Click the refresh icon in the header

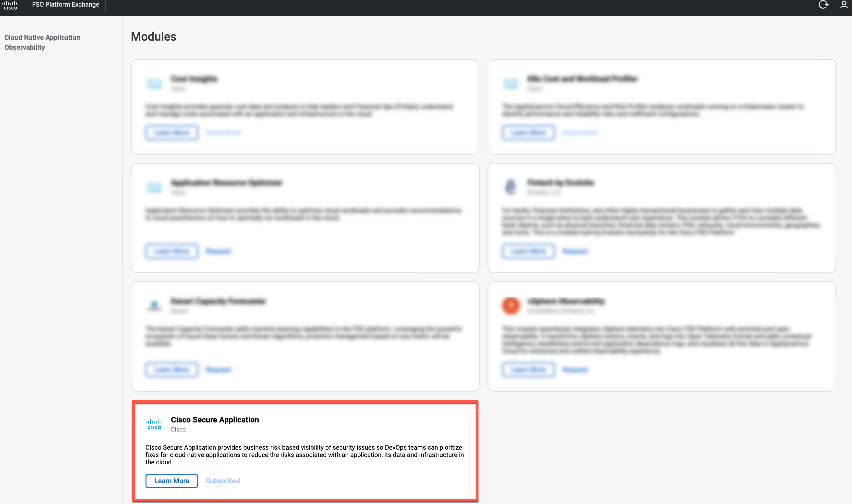[x=823, y=4]
